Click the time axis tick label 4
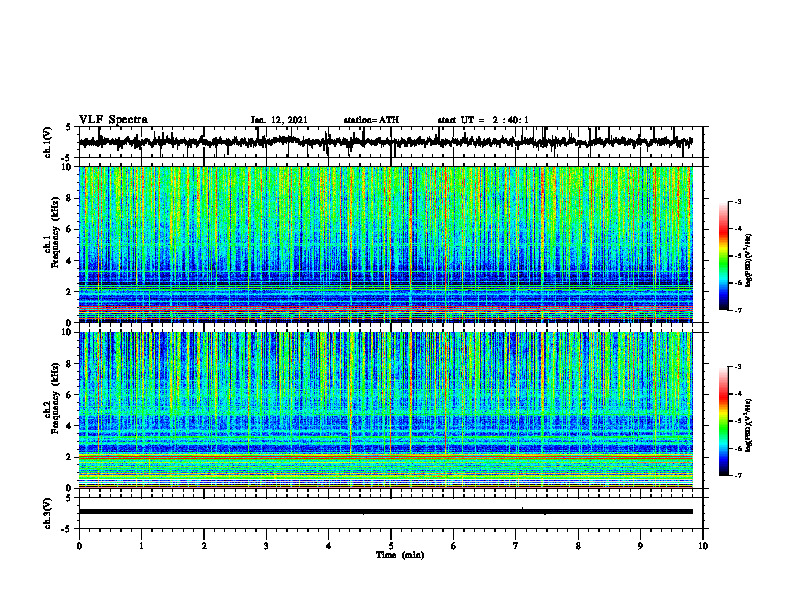 (329, 546)
